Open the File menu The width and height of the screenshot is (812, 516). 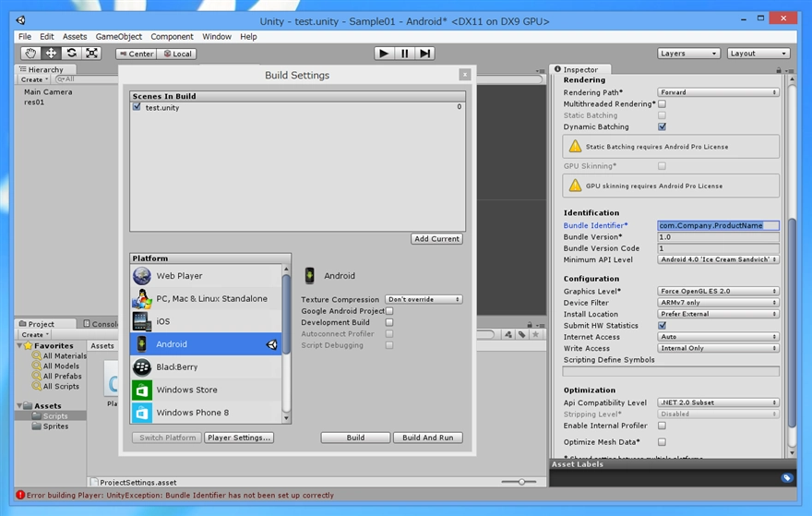(x=24, y=36)
